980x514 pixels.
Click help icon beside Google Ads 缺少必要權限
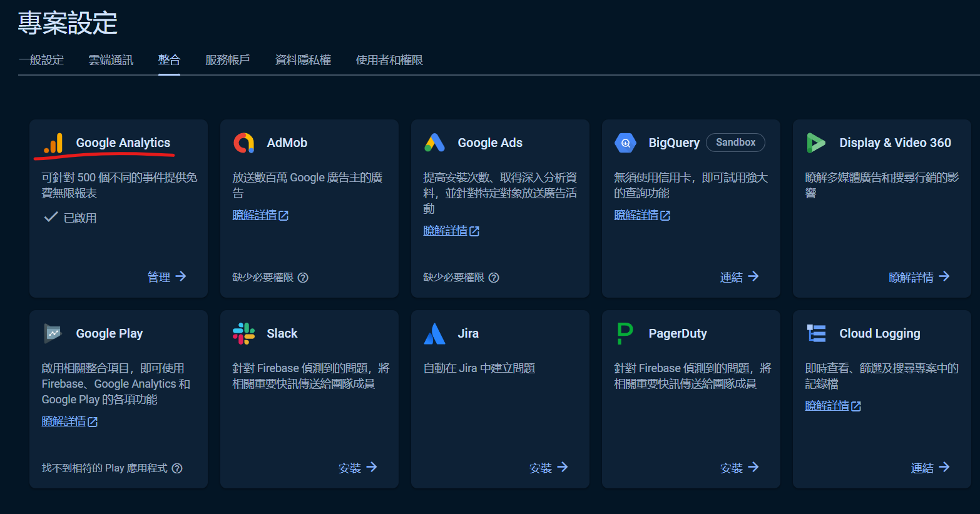click(494, 278)
